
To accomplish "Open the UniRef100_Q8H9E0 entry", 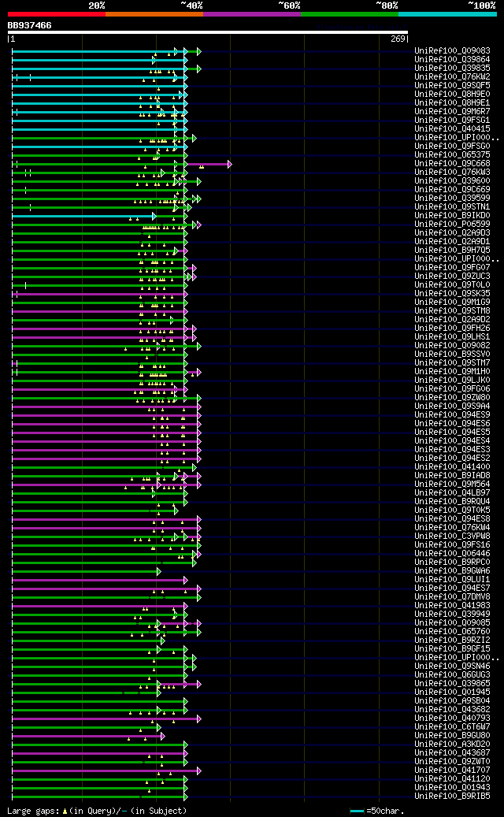I will (452, 95).
